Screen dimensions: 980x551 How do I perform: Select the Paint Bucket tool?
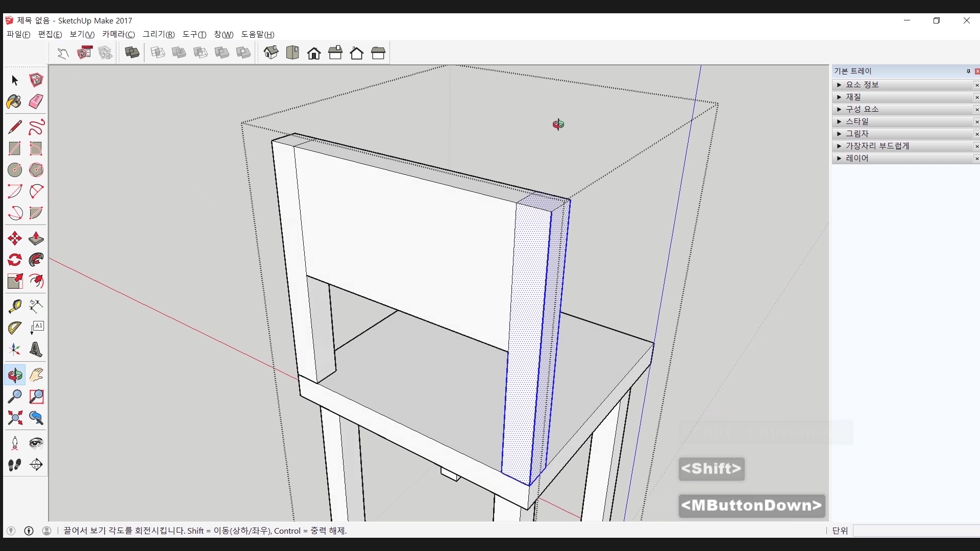tap(14, 102)
